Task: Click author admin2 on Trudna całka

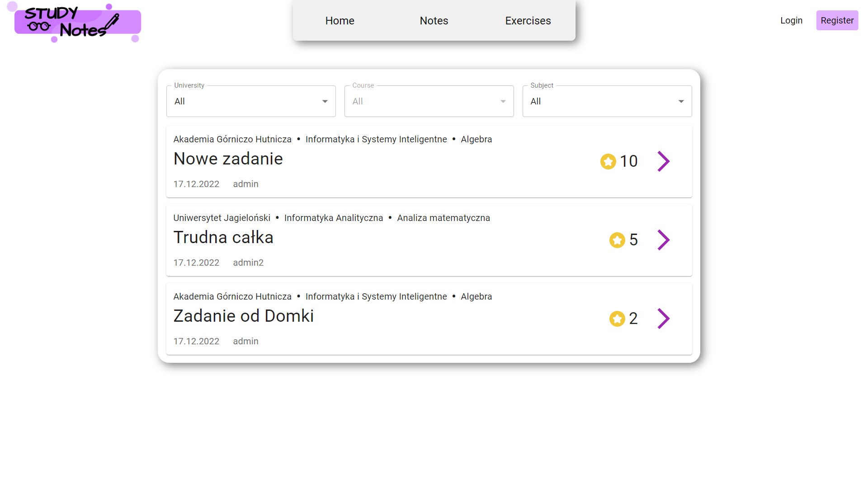Action: point(248,263)
